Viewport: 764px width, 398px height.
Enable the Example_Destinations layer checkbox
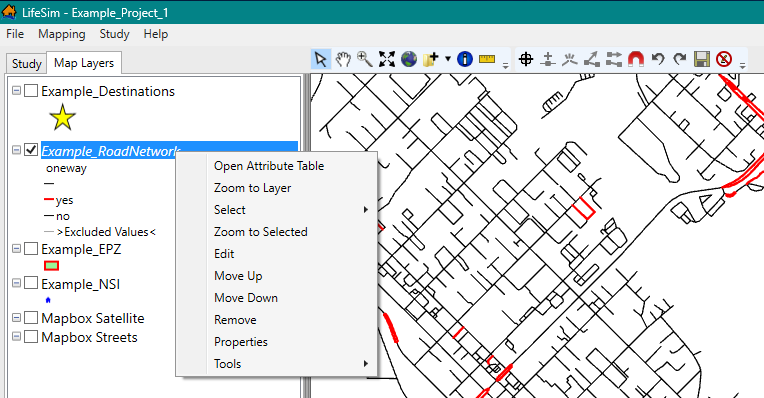[x=31, y=91]
